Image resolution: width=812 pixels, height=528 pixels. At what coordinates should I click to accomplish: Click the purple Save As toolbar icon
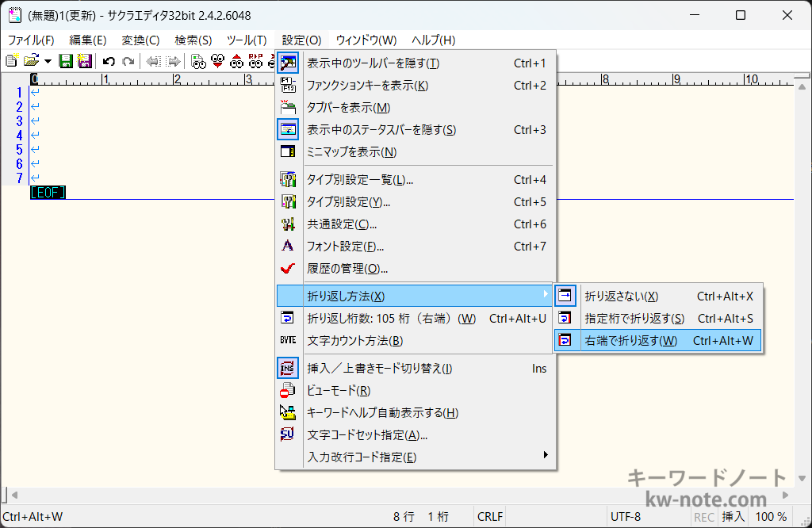84,61
